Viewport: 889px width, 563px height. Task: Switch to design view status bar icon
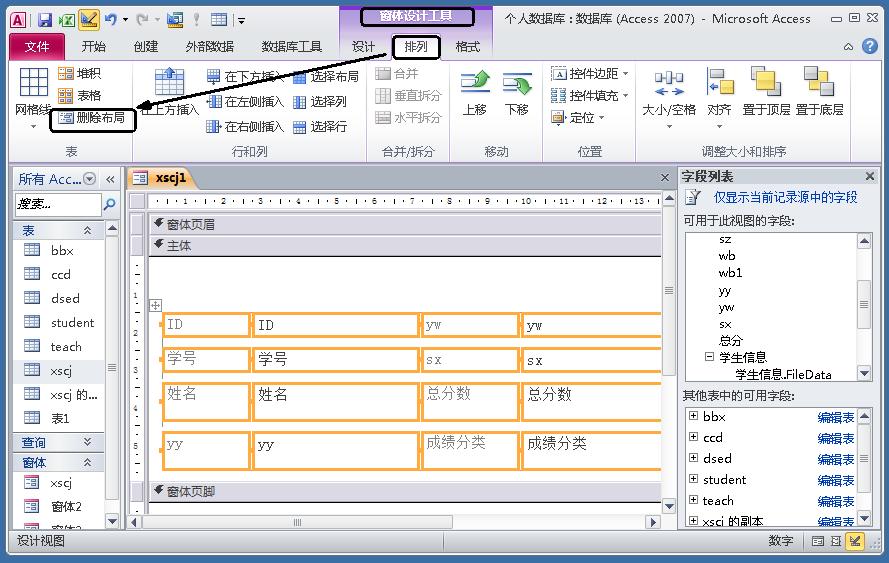click(854, 541)
